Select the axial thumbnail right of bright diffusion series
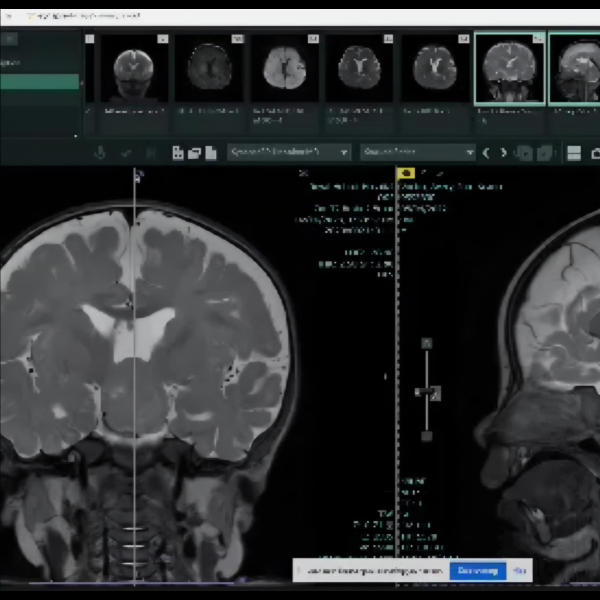 coord(359,68)
